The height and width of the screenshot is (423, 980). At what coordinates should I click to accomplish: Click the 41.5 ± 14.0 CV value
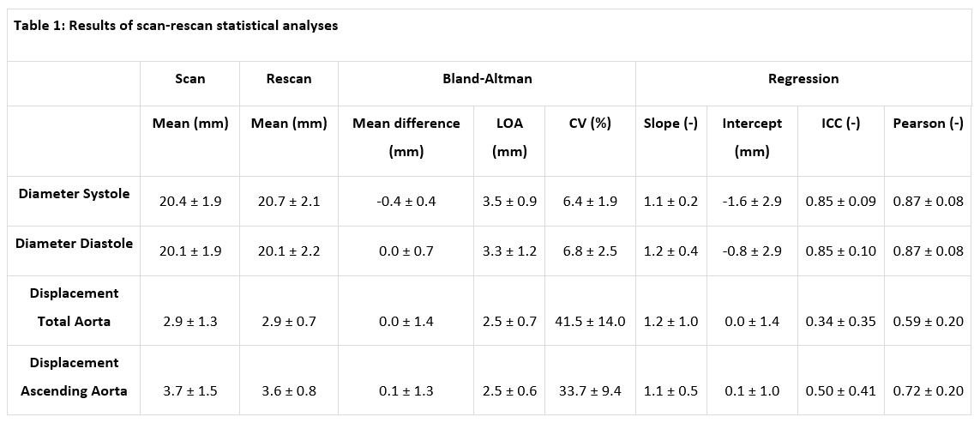tap(590, 322)
